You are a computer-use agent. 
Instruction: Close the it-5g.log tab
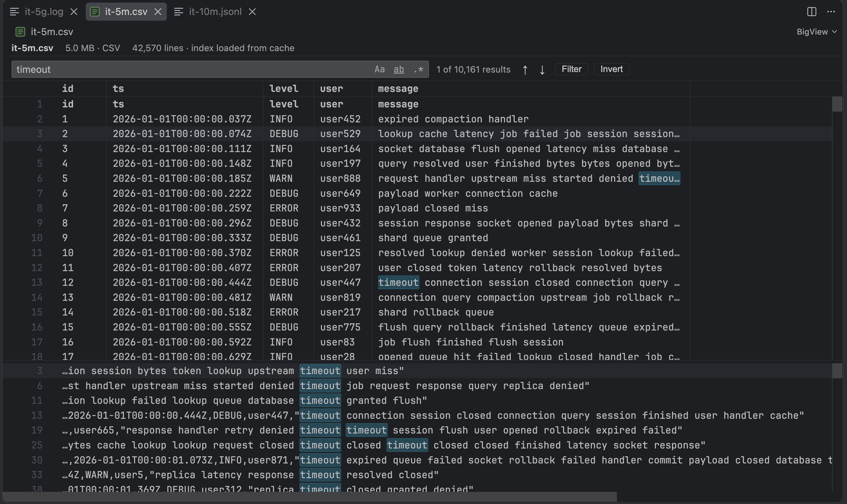[74, 12]
